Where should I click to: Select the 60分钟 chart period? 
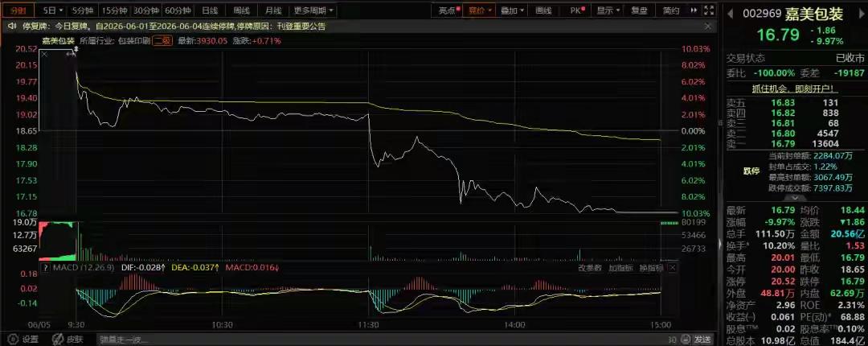click(x=178, y=10)
